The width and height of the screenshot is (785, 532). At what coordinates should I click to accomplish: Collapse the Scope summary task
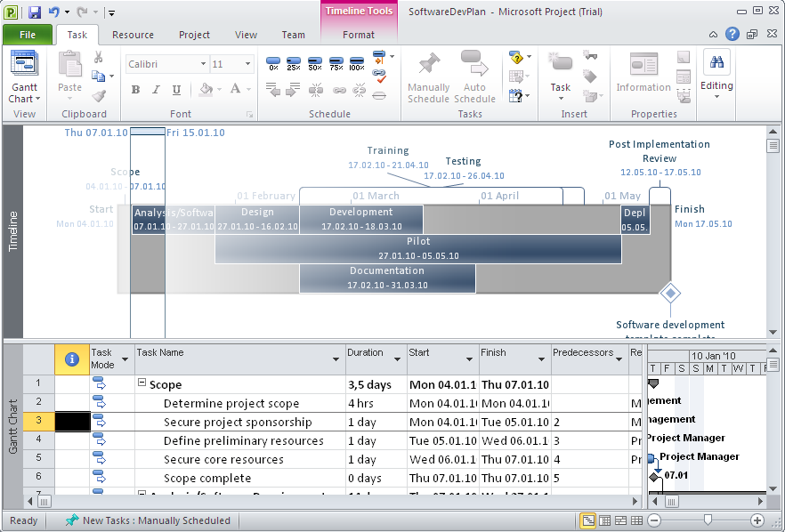142,383
